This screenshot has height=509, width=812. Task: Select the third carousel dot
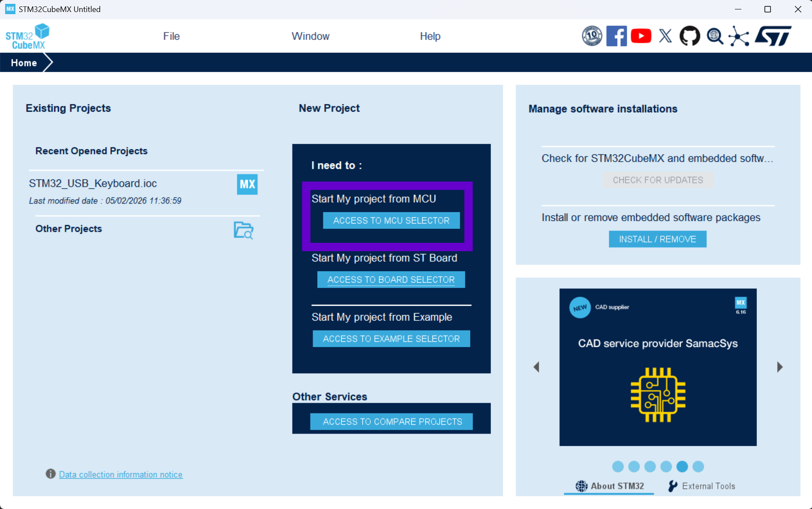click(650, 466)
